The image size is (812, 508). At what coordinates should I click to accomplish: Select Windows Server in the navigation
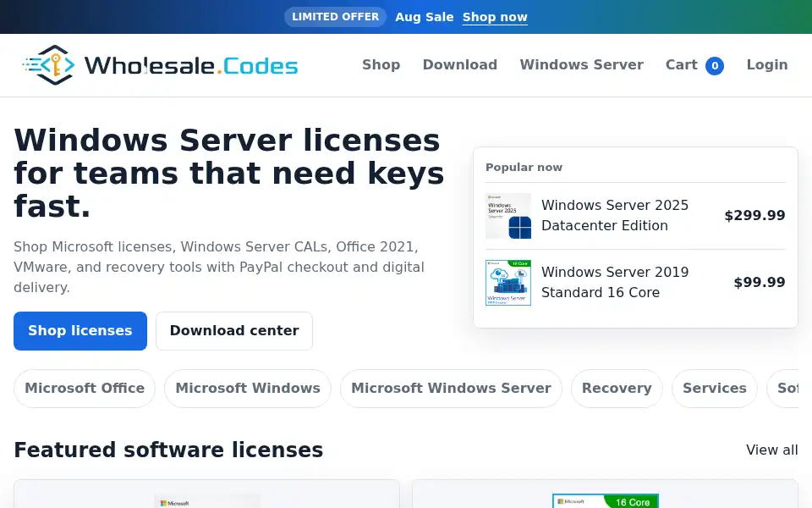pos(582,65)
